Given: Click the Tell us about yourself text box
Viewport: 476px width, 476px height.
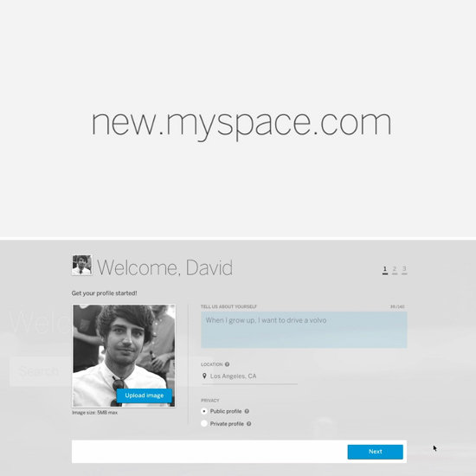Looking at the screenshot, I should coord(304,330).
